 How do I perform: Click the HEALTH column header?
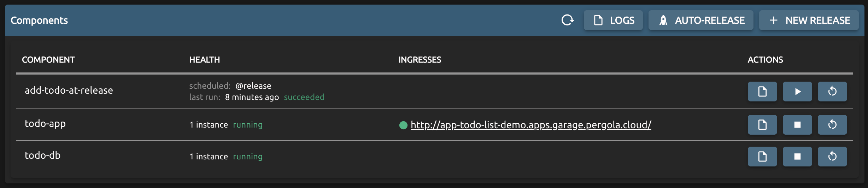pos(205,60)
